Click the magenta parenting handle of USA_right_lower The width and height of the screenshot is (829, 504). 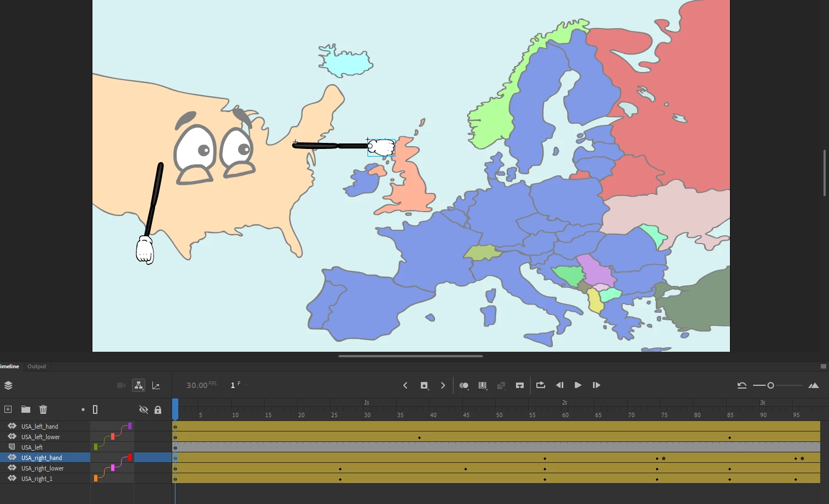[x=113, y=468]
